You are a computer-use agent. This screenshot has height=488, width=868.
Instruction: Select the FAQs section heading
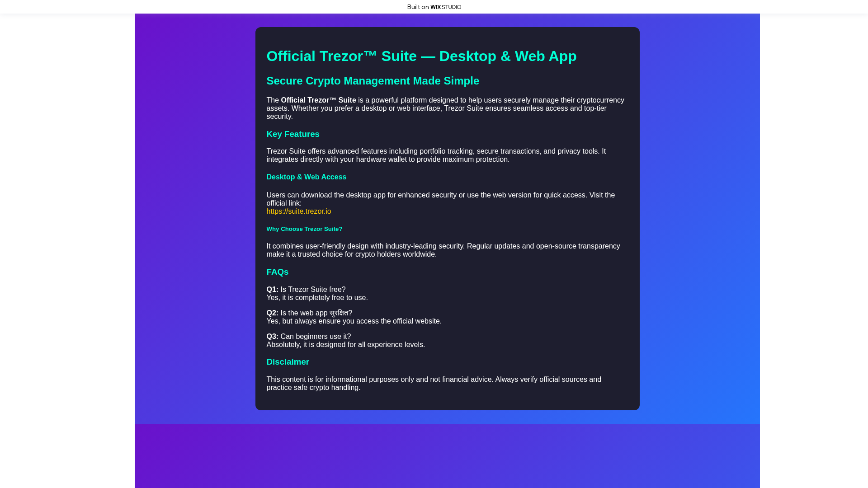(277, 272)
